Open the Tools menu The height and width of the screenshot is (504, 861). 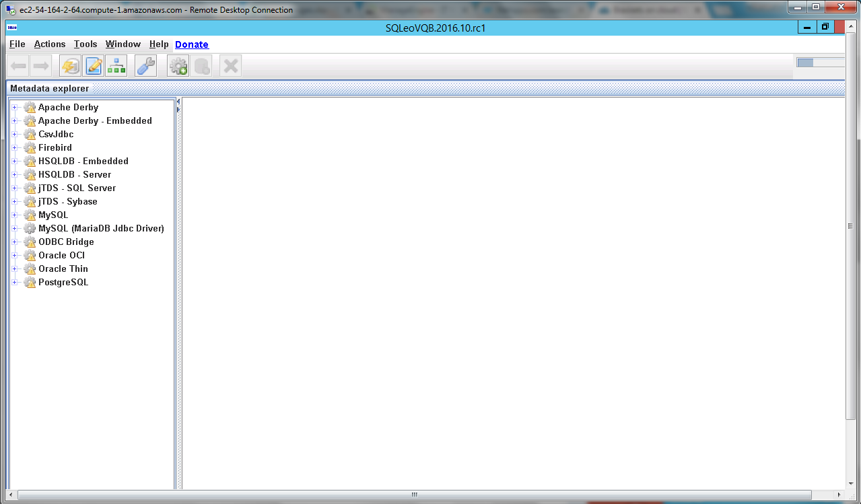point(85,44)
